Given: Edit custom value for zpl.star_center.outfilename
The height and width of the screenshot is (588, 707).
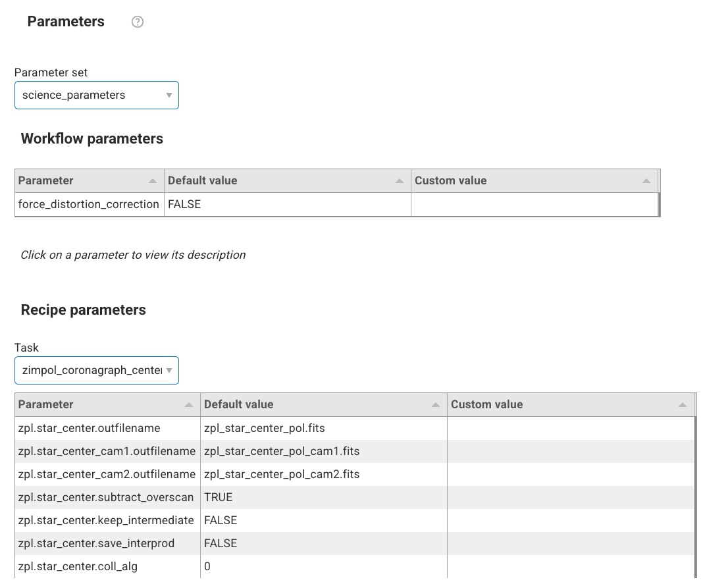Looking at the screenshot, I should pos(570,428).
